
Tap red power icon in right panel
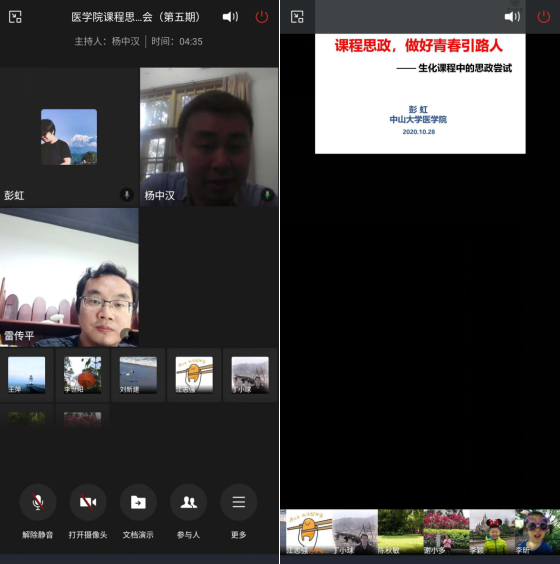click(x=543, y=17)
